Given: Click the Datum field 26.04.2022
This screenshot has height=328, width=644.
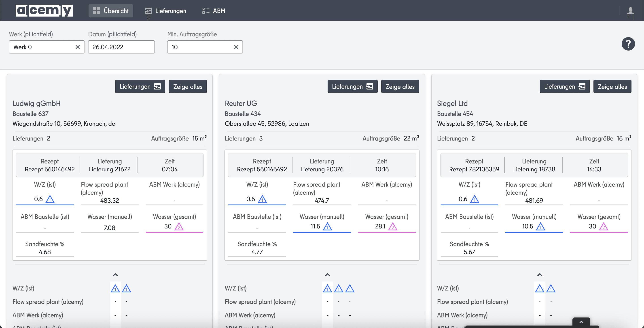Looking at the screenshot, I should coord(121,47).
